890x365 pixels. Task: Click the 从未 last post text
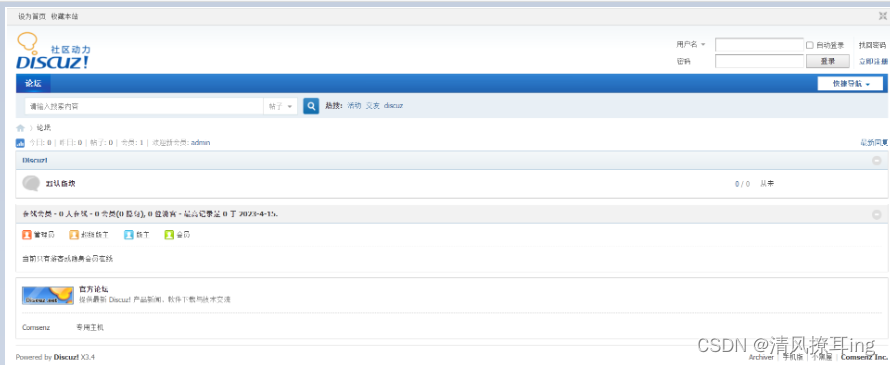[x=767, y=184]
